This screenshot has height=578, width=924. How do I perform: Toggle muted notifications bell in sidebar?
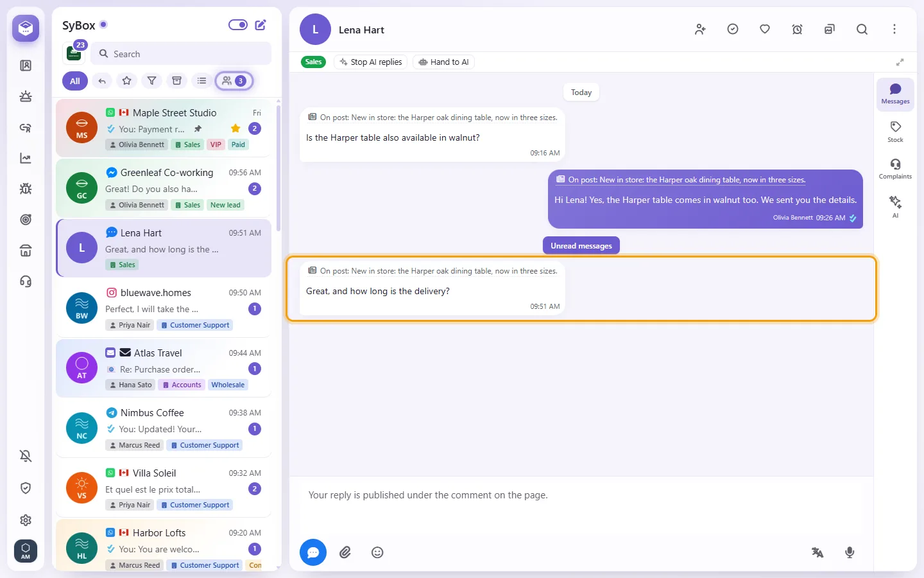point(26,456)
